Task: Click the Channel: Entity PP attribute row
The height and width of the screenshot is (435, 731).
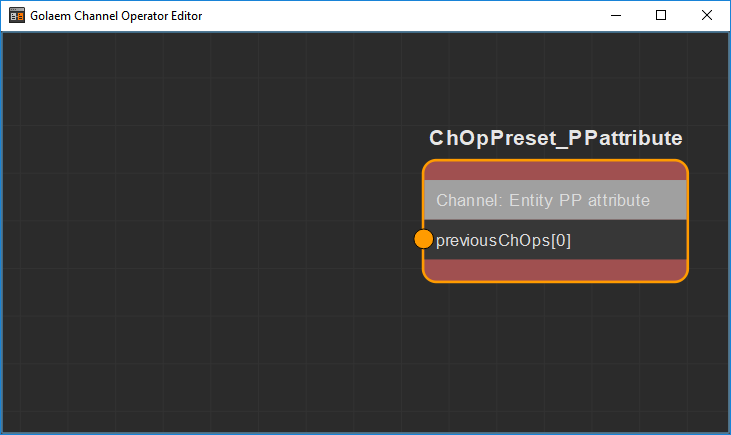Action: click(x=555, y=200)
